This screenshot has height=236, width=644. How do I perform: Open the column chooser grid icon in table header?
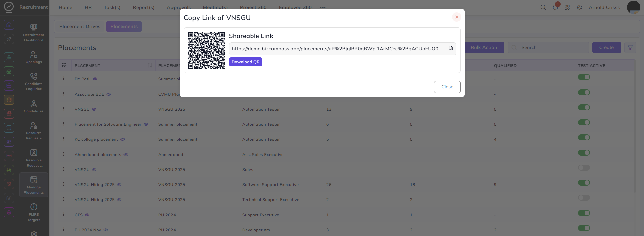click(x=64, y=65)
